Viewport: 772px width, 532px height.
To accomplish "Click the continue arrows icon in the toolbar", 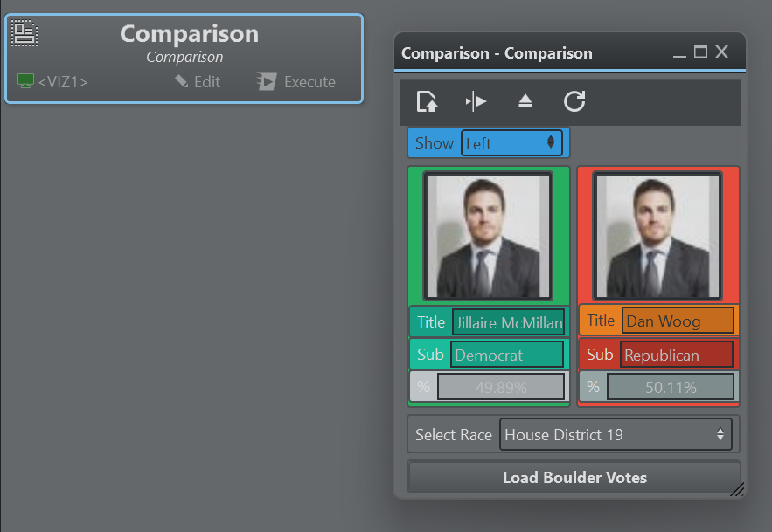I will coord(476,101).
